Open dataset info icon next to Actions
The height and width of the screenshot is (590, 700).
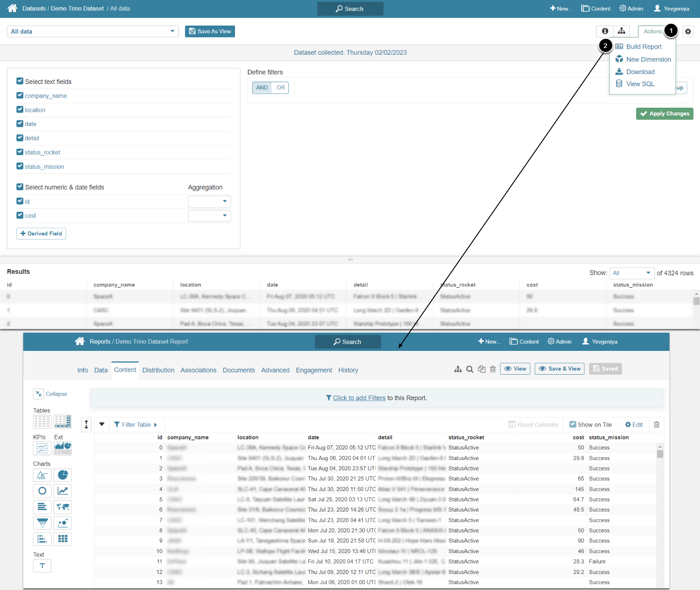point(605,31)
